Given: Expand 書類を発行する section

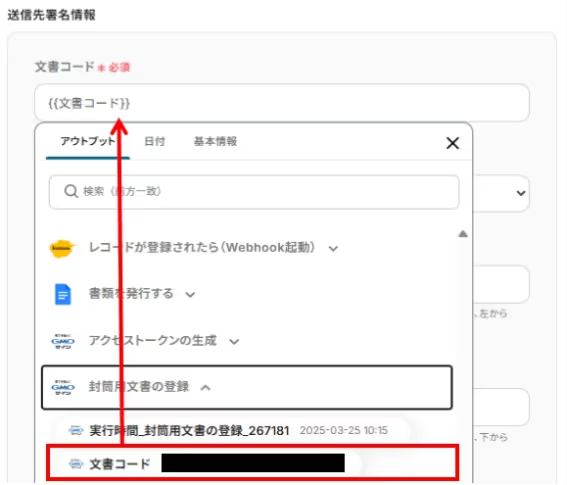Looking at the screenshot, I should pyautogui.click(x=190, y=295).
